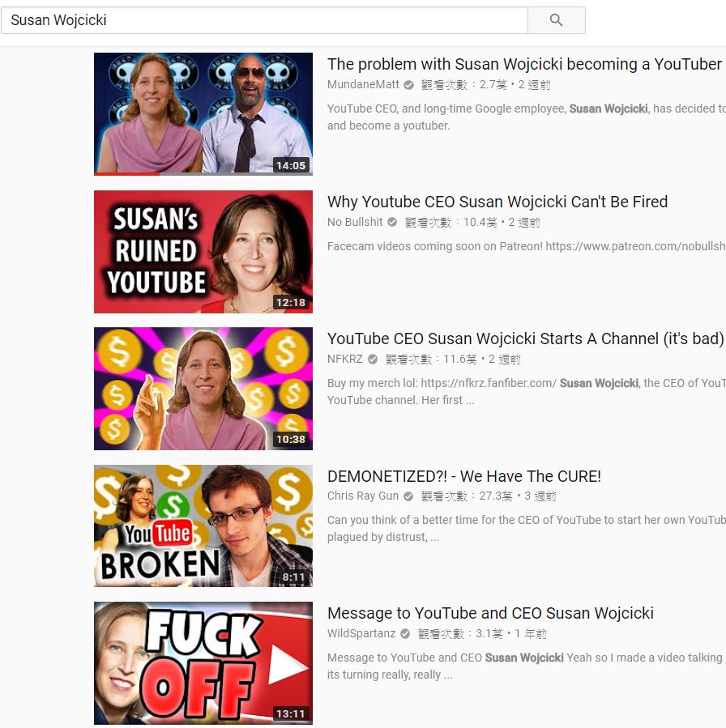Click description 'its turning really, really ...'
Viewport: 726px width, 728px height.
coord(390,675)
